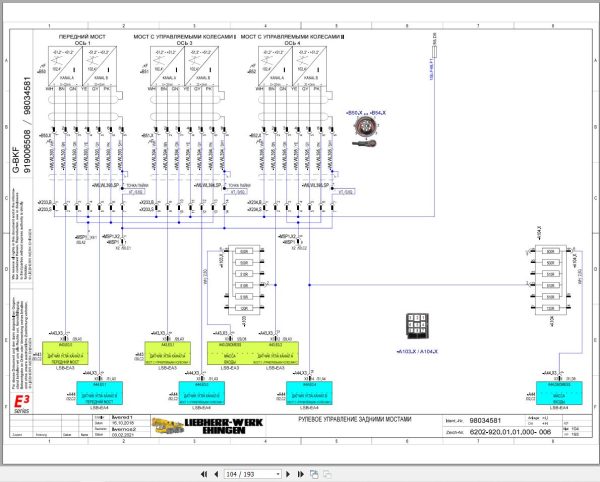The image size is (600, 482).
Task: Select the 'ОСЬ 3' axle label
Action: tap(184, 43)
